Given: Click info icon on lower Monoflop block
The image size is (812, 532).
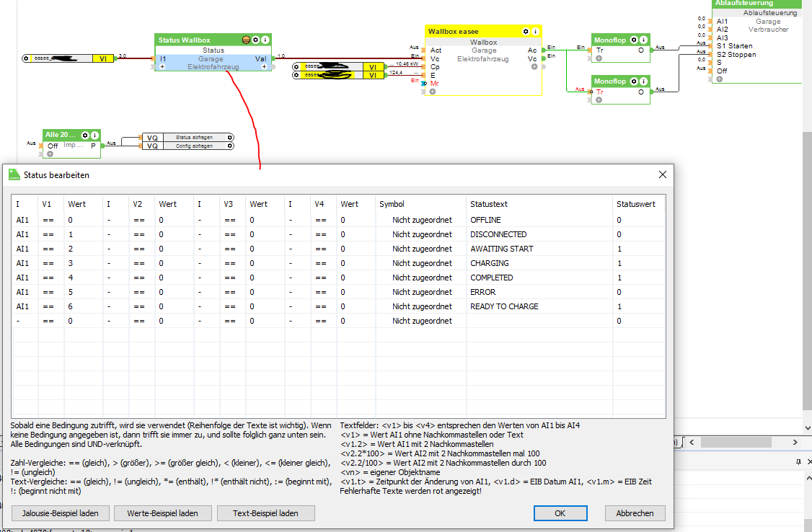Looking at the screenshot, I should tap(644, 81).
